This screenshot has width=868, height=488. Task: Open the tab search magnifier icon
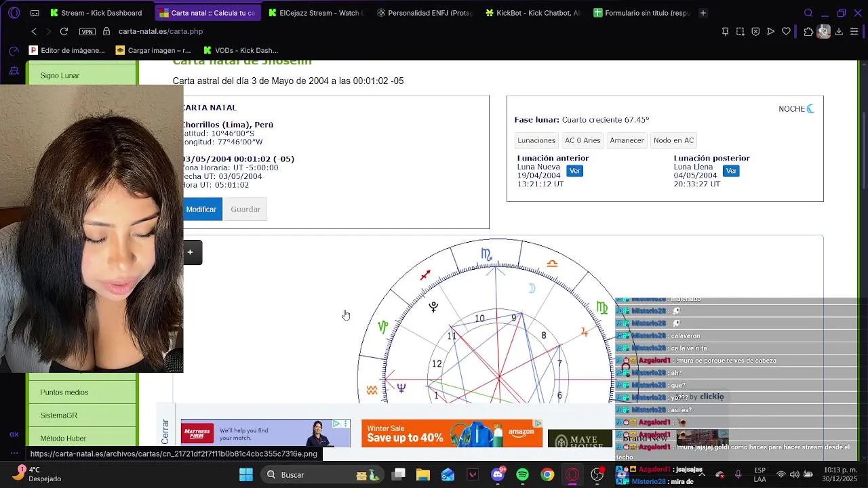tap(808, 13)
